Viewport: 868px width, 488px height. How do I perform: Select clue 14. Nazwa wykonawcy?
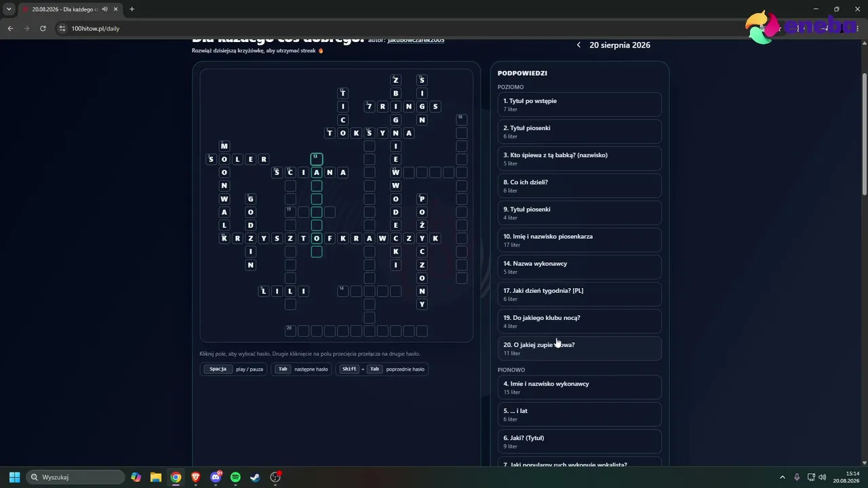pos(579,267)
